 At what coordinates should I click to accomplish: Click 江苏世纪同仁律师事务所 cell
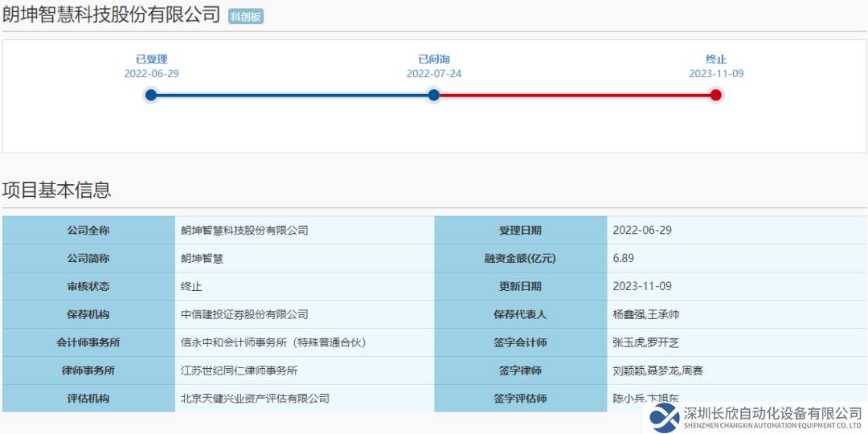click(x=305, y=371)
